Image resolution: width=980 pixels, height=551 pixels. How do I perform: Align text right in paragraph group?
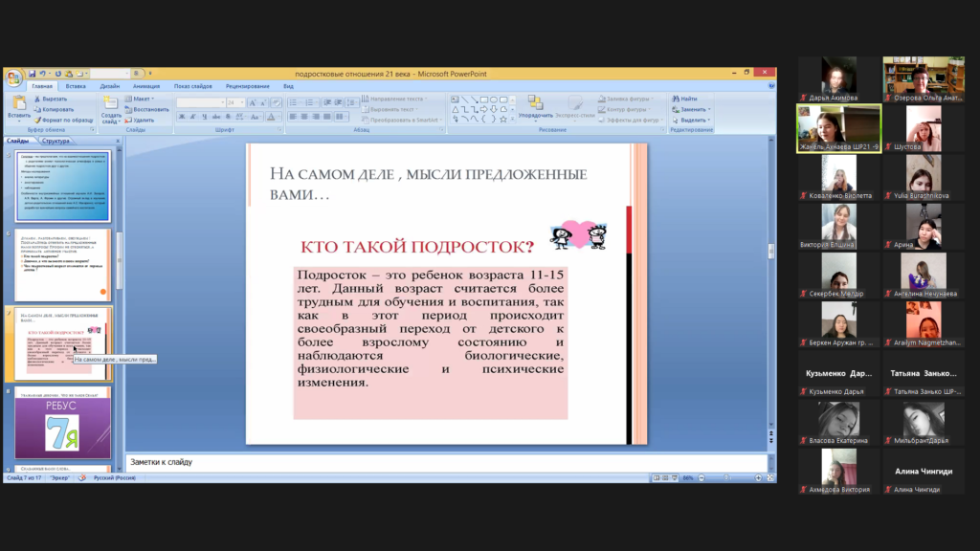click(x=316, y=117)
